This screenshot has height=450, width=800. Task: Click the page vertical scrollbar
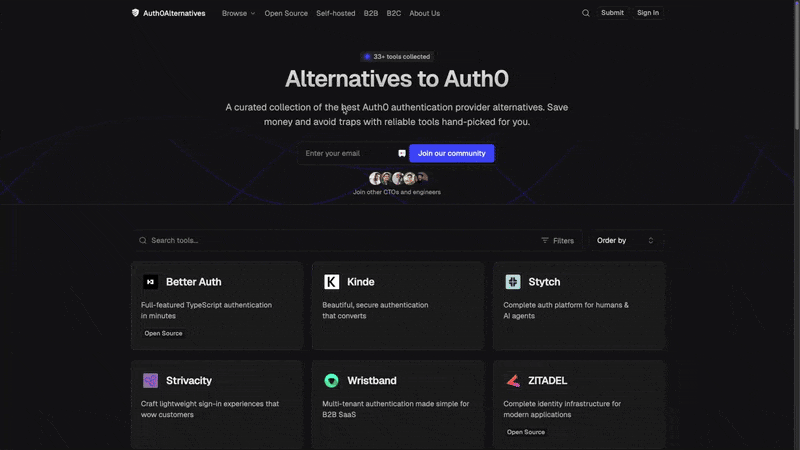coord(796,66)
